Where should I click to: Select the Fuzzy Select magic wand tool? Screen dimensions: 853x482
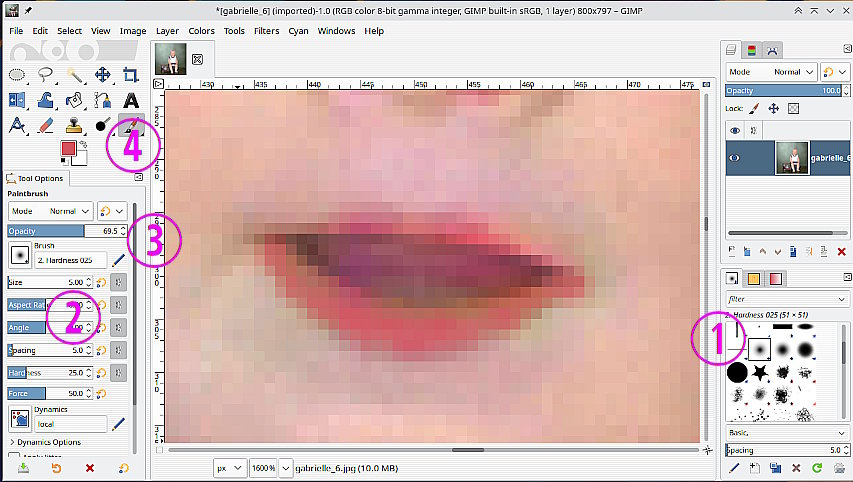[x=75, y=75]
